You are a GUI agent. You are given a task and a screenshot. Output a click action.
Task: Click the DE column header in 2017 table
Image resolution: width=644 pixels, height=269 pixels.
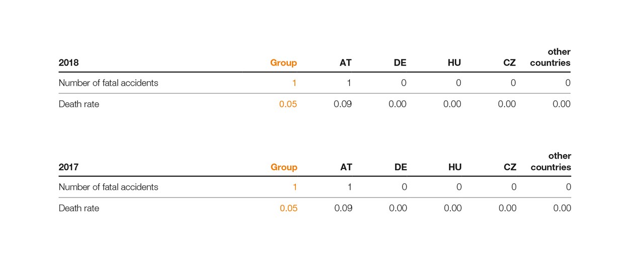[400, 167]
